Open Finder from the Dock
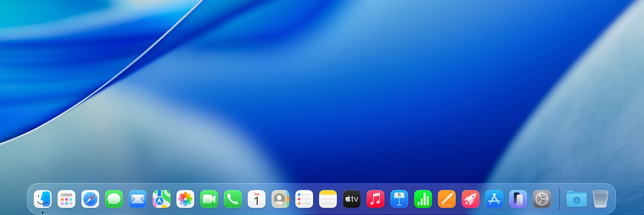The image size is (644, 215). tap(43, 199)
